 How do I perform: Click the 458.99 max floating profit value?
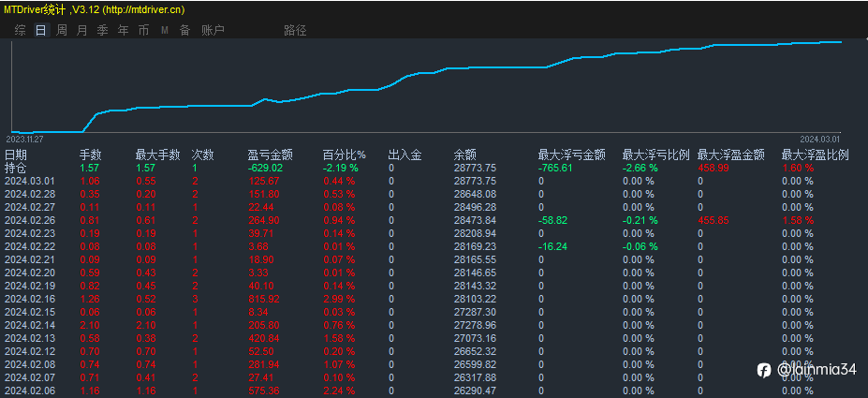pyautogui.click(x=713, y=168)
